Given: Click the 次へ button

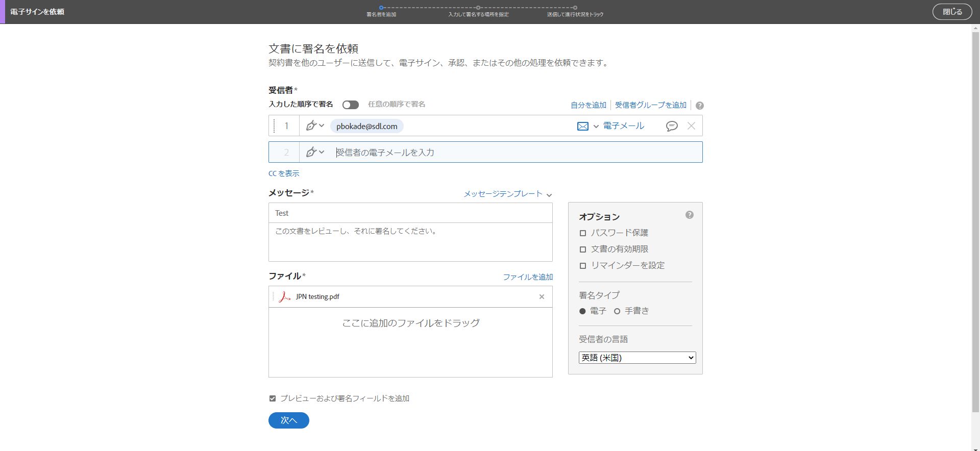Looking at the screenshot, I should point(289,420).
